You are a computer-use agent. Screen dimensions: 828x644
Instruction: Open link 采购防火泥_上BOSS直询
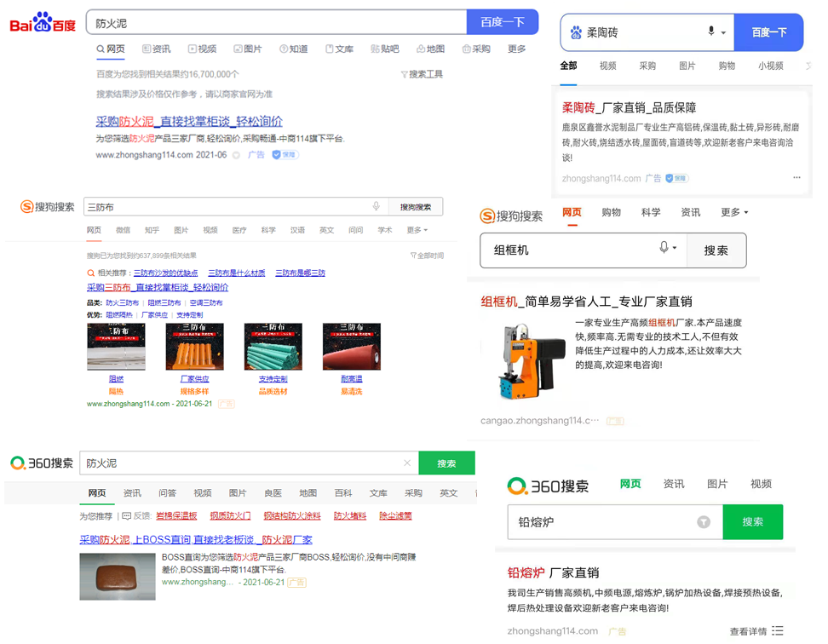tap(196, 539)
